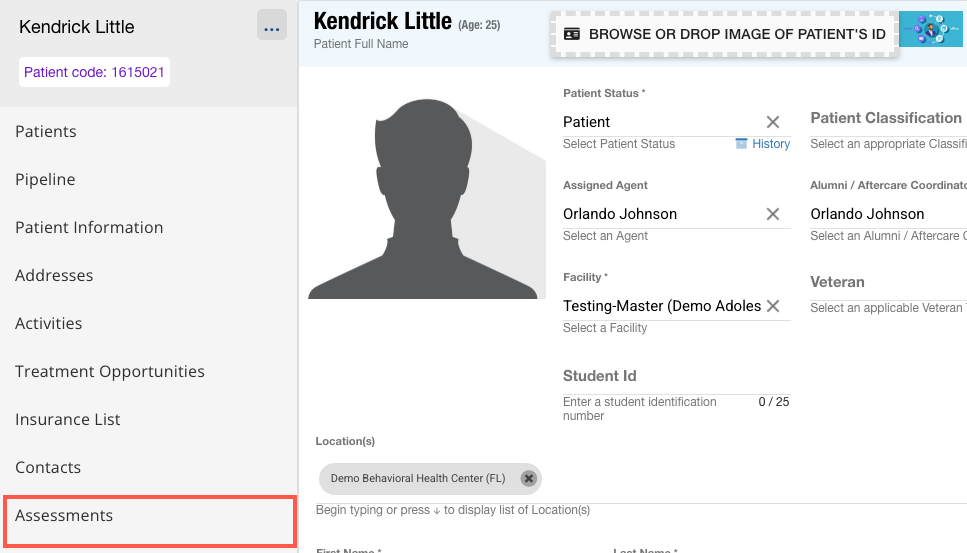Go to Insurance List in sidebar
This screenshot has height=553, width=967.
68,420
